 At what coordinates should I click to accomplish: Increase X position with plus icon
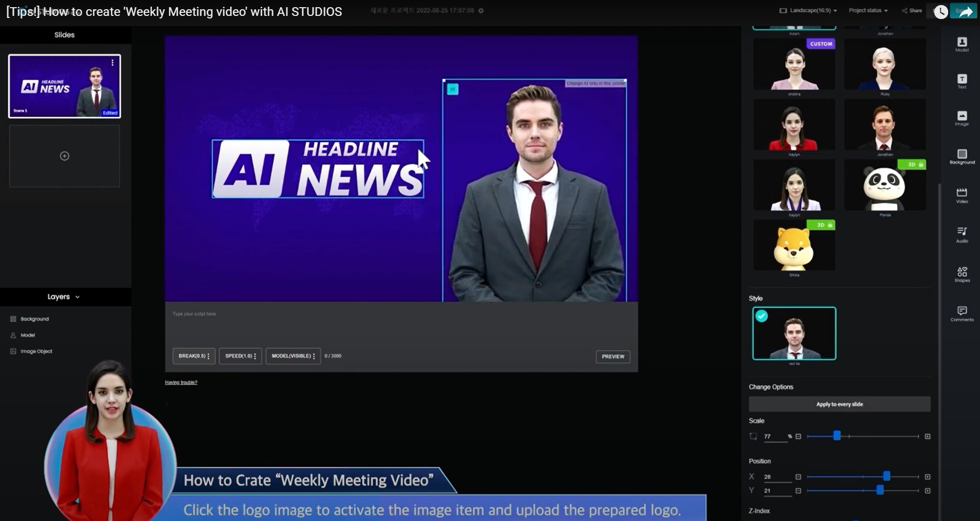(x=928, y=477)
